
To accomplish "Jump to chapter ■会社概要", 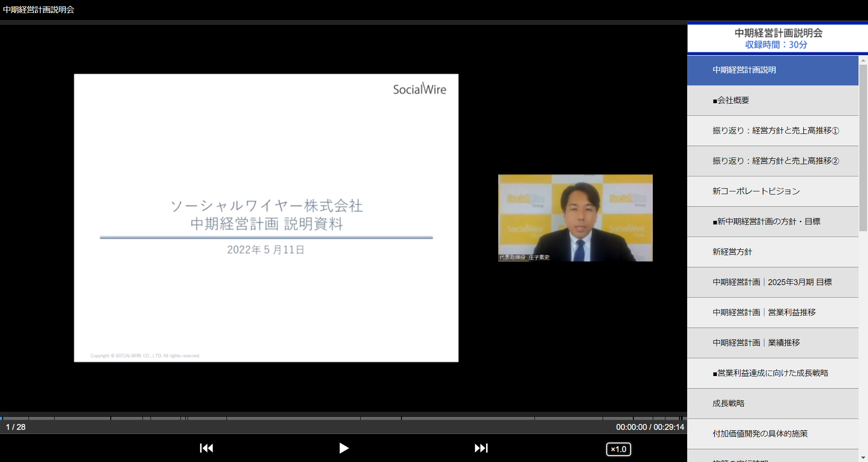I will pos(773,100).
